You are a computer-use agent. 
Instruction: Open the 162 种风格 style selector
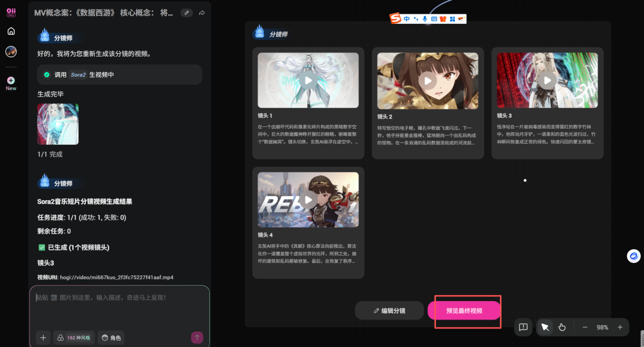click(74, 337)
